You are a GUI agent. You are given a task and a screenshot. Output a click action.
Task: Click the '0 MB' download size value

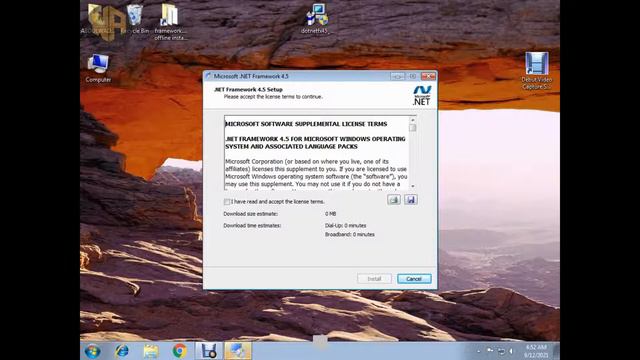click(331, 214)
